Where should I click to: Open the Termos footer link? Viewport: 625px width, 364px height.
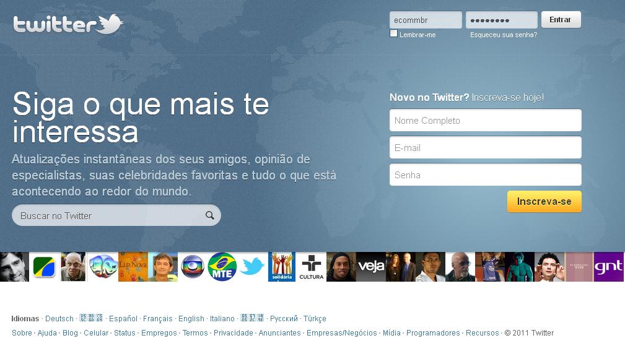point(195,333)
